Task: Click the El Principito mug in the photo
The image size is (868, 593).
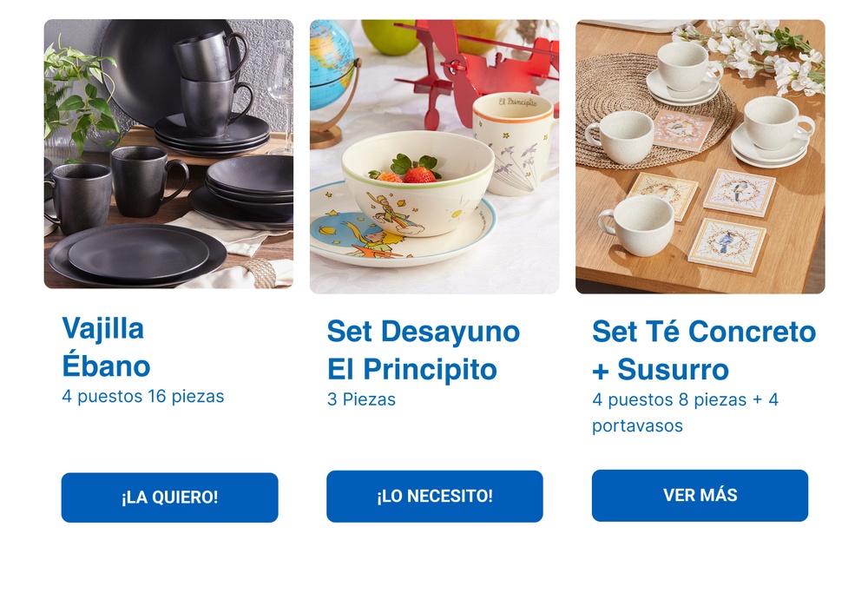Action: point(514,144)
